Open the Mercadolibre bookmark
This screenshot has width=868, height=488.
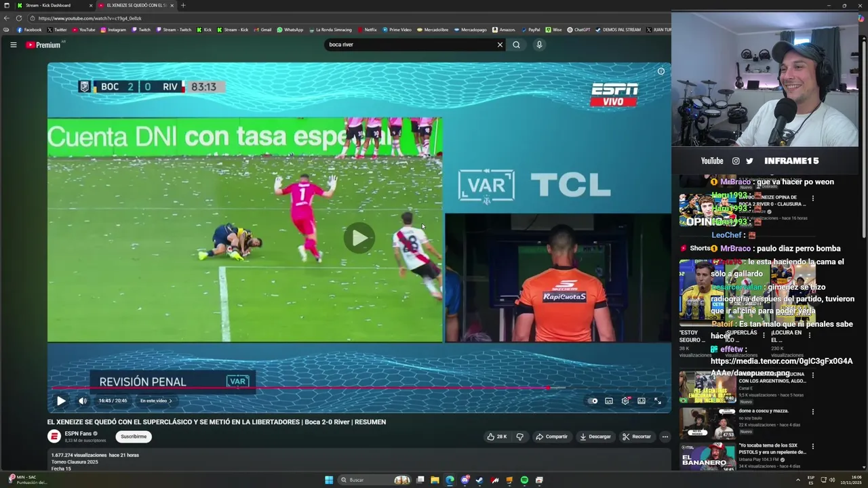click(x=433, y=30)
